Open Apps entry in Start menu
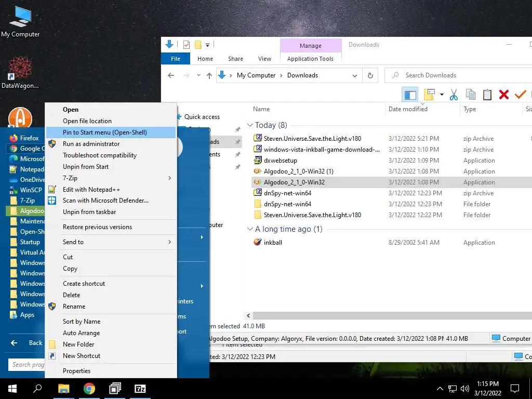Screen dimensions: 532x399 (x=25, y=315)
